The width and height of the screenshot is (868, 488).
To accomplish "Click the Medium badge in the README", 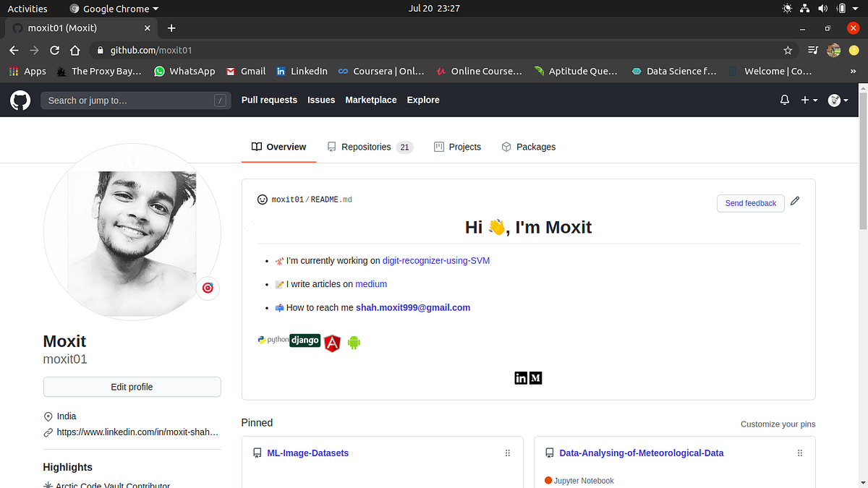I will [535, 378].
